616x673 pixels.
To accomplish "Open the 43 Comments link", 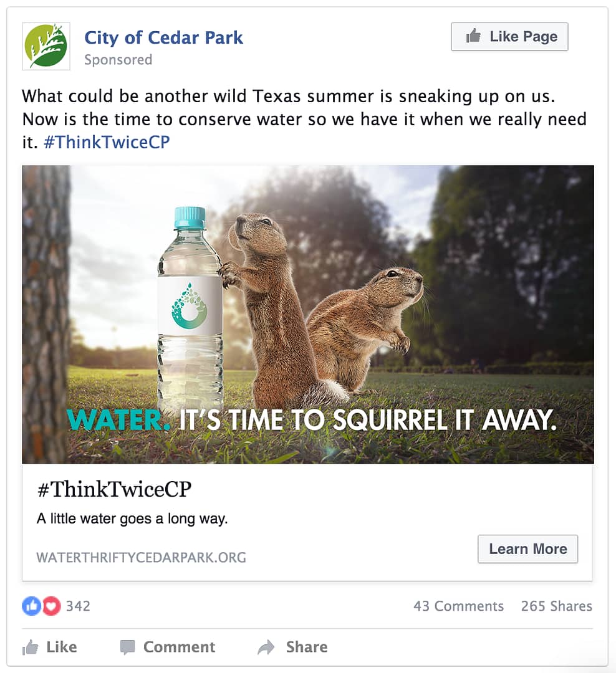I will coord(458,606).
